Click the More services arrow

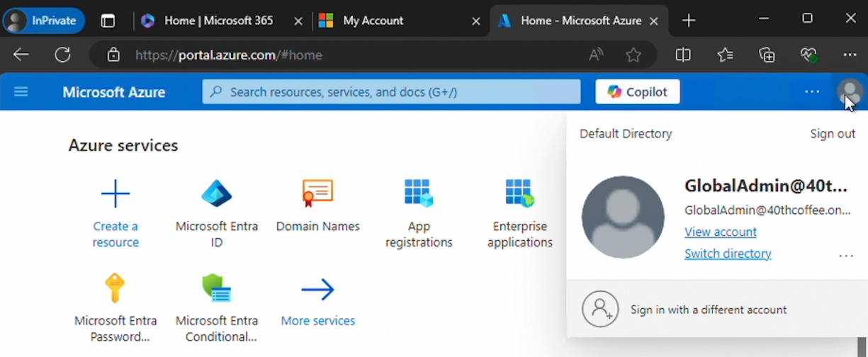(317, 289)
